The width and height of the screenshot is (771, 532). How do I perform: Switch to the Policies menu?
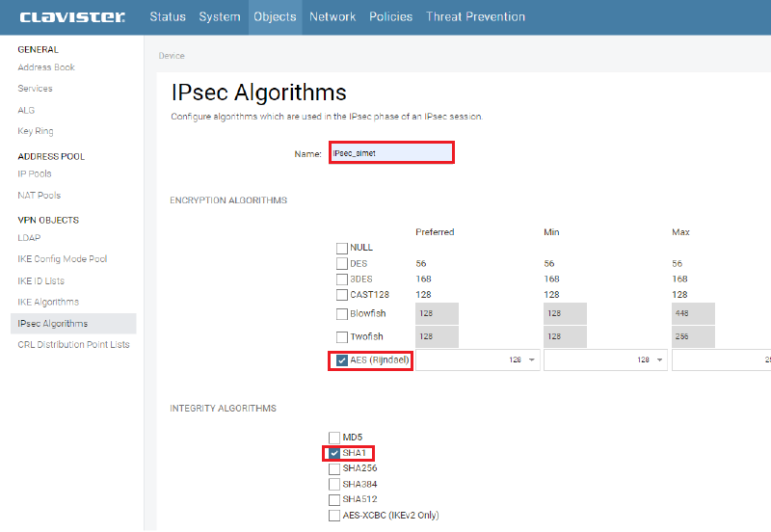tap(390, 16)
